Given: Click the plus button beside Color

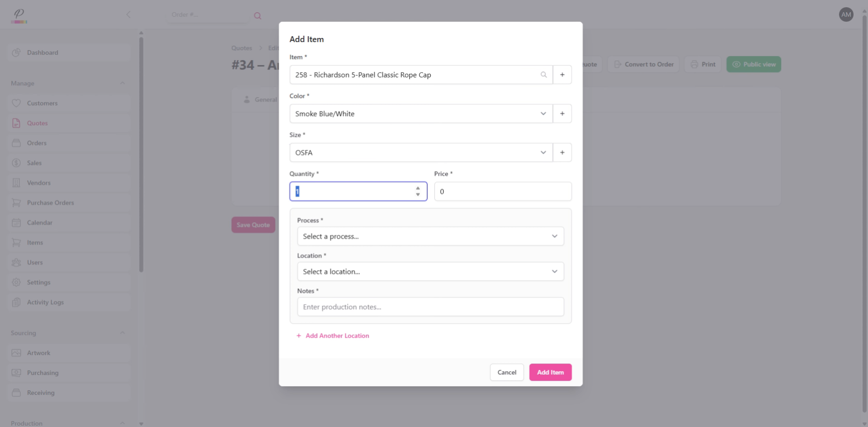Looking at the screenshot, I should coord(562,114).
